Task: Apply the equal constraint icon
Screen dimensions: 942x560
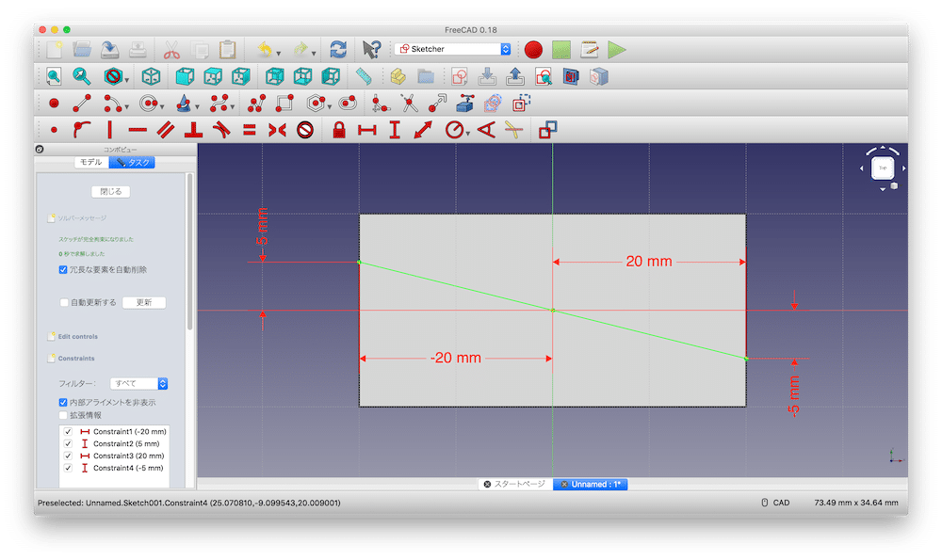Action: (250, 131)
